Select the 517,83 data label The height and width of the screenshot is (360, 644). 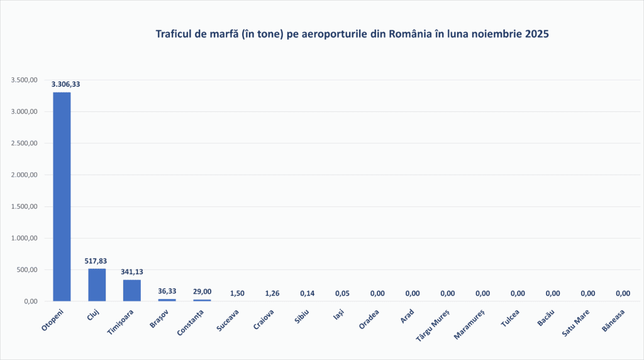click(97, 261)
